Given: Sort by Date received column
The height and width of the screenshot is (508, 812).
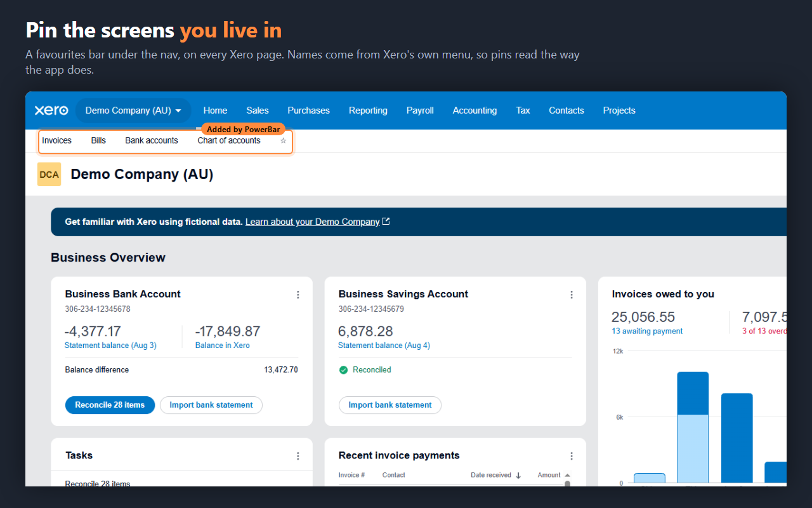Looking at the screenshot, I should 495,475.
